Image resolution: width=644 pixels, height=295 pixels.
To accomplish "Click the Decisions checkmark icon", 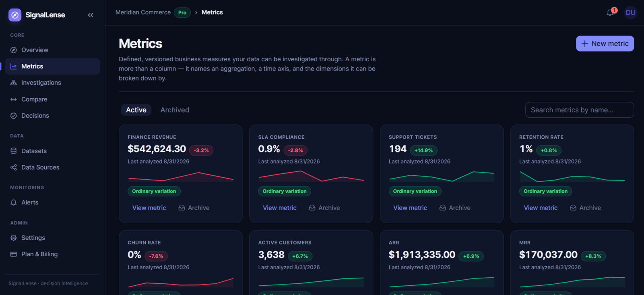I will [14, 116].
